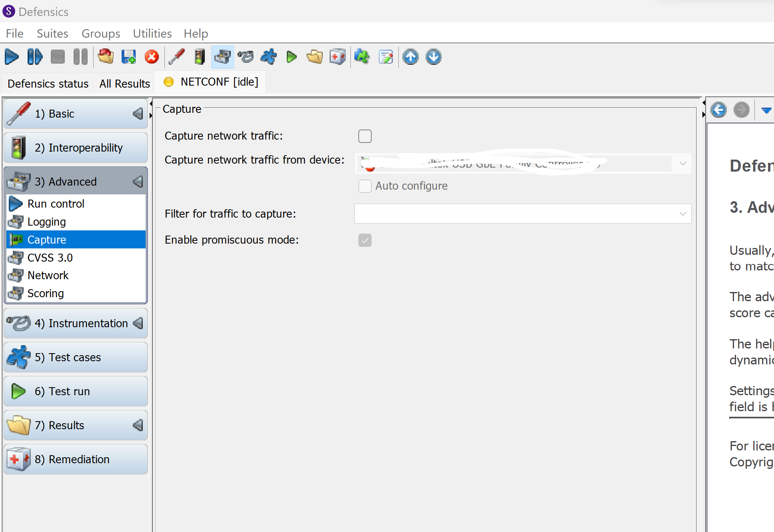Viewport: 774px width, 532px height.
Task: Click the back navigation arrow above the help panel
Action: click(x=718, y=110)
